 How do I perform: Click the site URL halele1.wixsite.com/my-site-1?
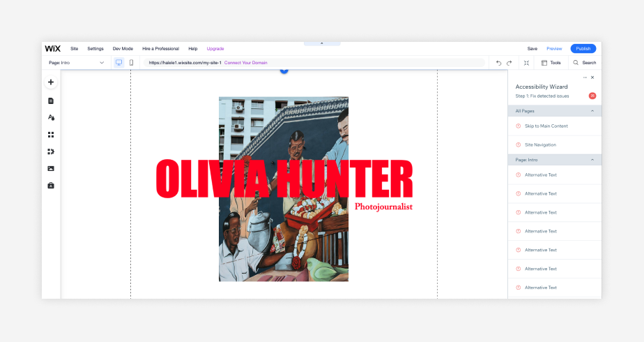(185, 63)
